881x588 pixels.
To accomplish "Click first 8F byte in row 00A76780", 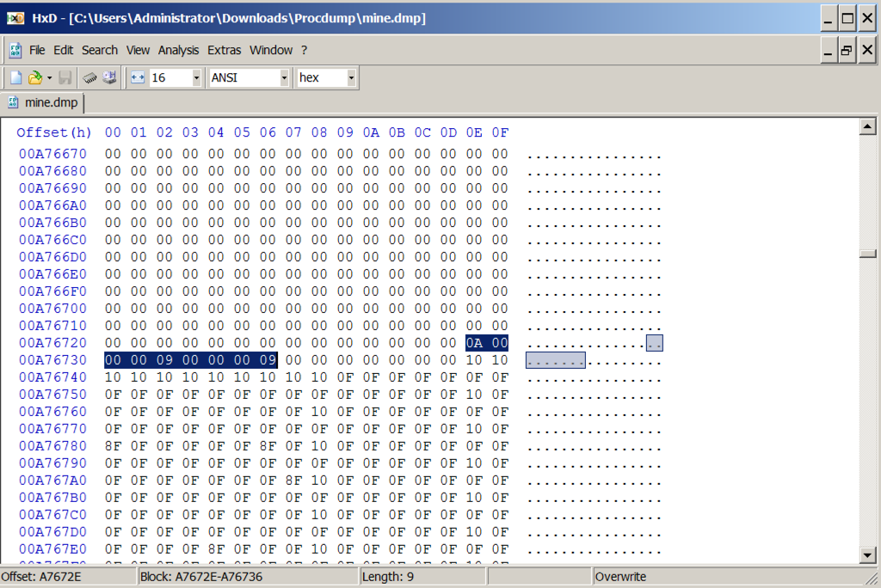I will (x=113, y=446).
